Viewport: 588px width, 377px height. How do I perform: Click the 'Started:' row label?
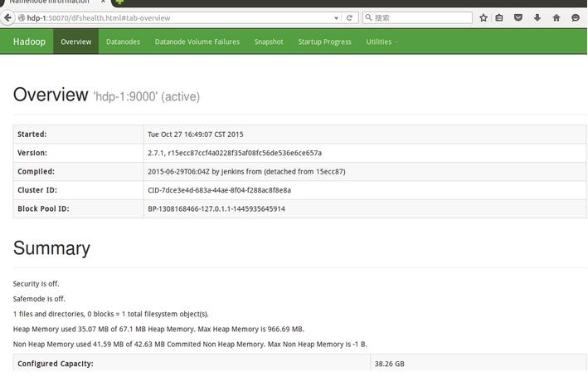(32, 135)
